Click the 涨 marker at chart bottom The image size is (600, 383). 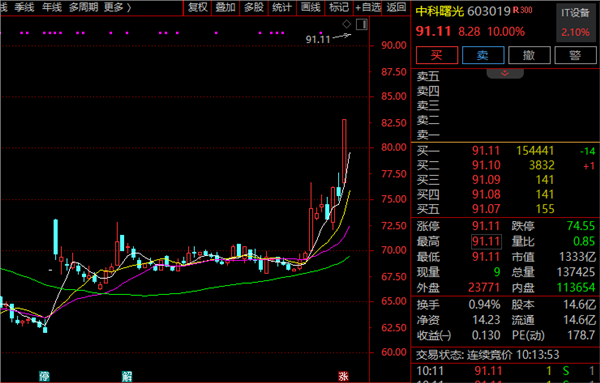pyautogui.click(x=343, y=376)
